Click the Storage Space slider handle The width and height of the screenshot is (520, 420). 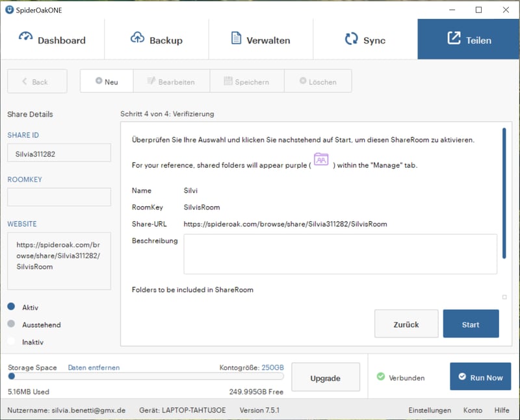pos(12,376)
